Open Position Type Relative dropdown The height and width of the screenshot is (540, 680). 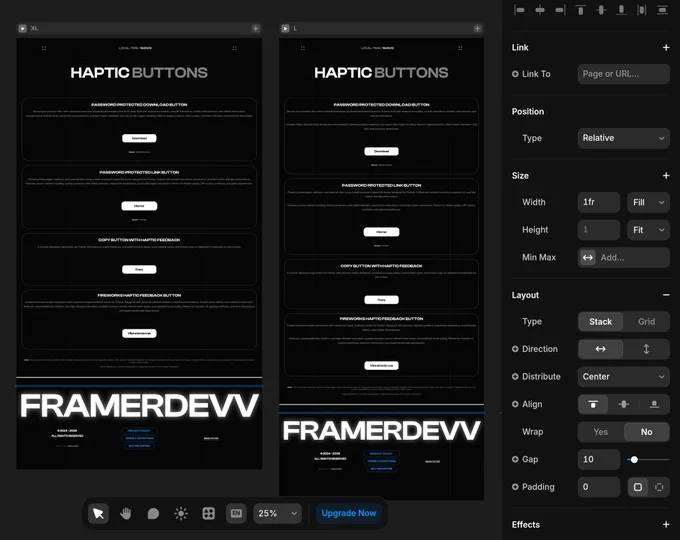624,138
